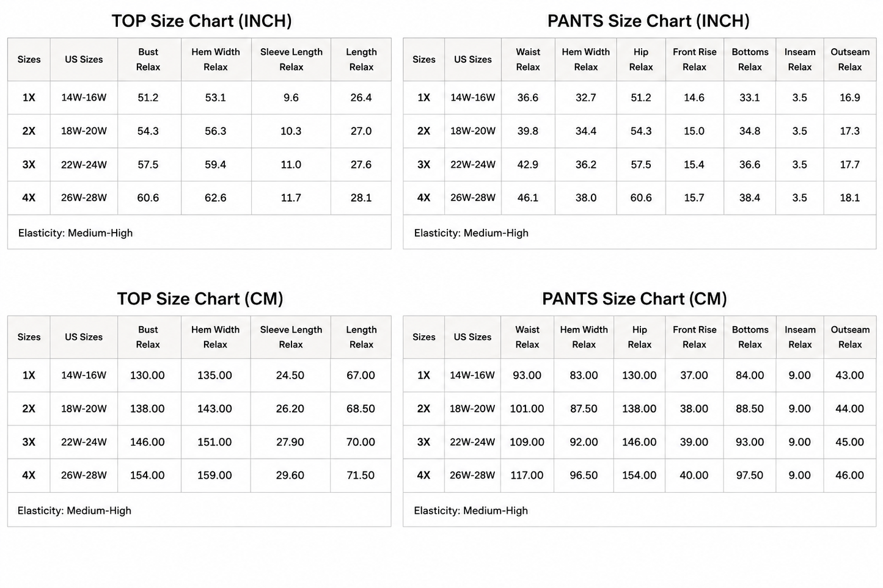Select Inseam Relax header in CM pants chart
The width and height of the screenshot is (883, 588).
coord(800,337)
